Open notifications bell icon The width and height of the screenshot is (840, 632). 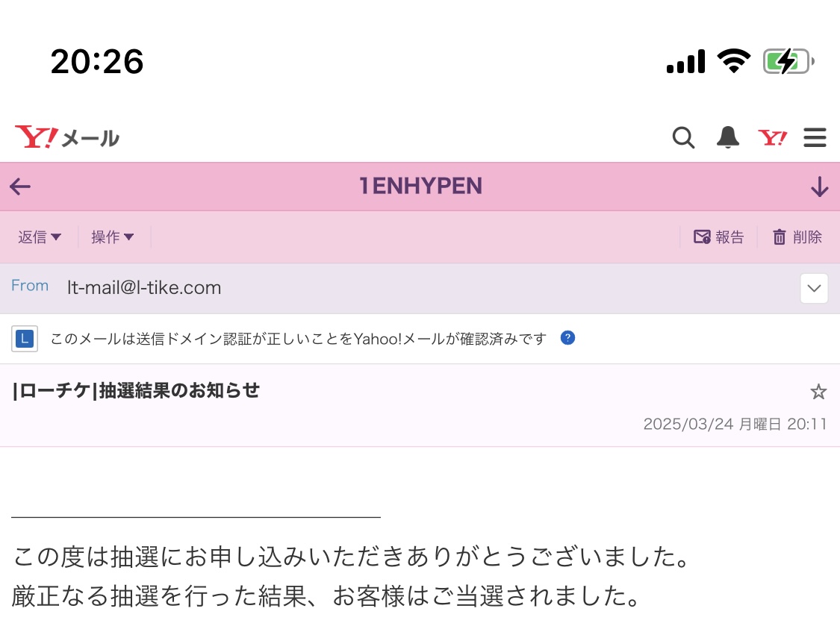(727, 137)
